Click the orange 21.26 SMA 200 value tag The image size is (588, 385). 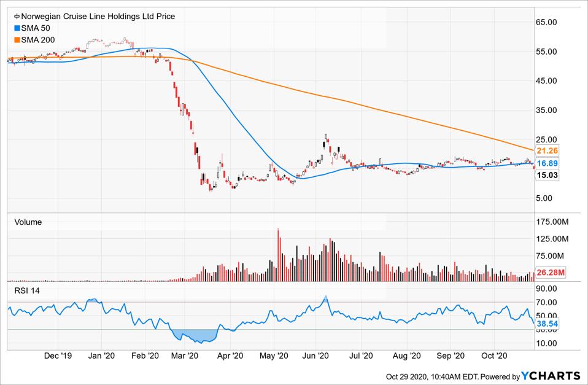click(x=547, y=151)
